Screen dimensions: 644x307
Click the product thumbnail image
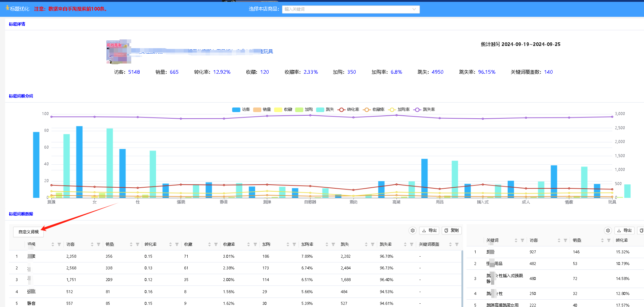pos(118,51)
